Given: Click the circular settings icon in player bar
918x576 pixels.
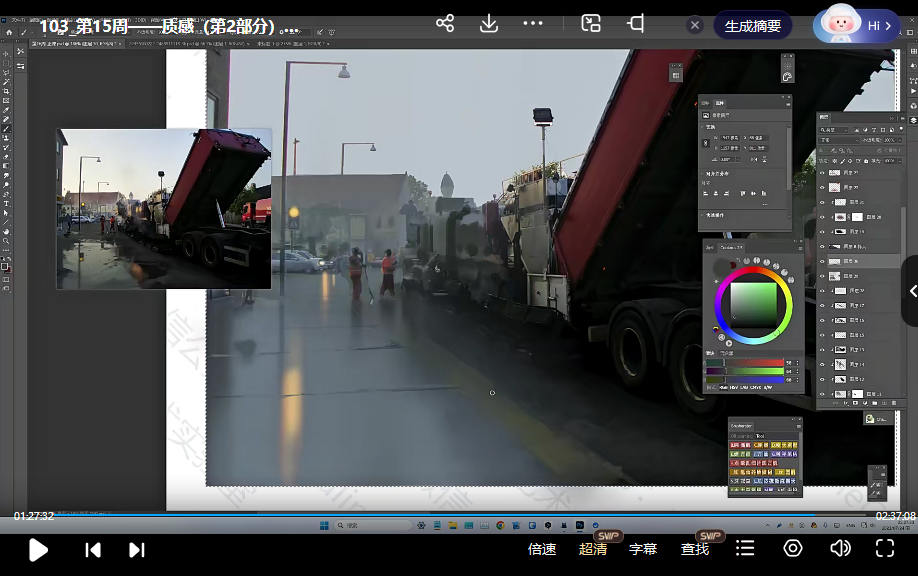Looking at the screenshot, I should 793,548.
